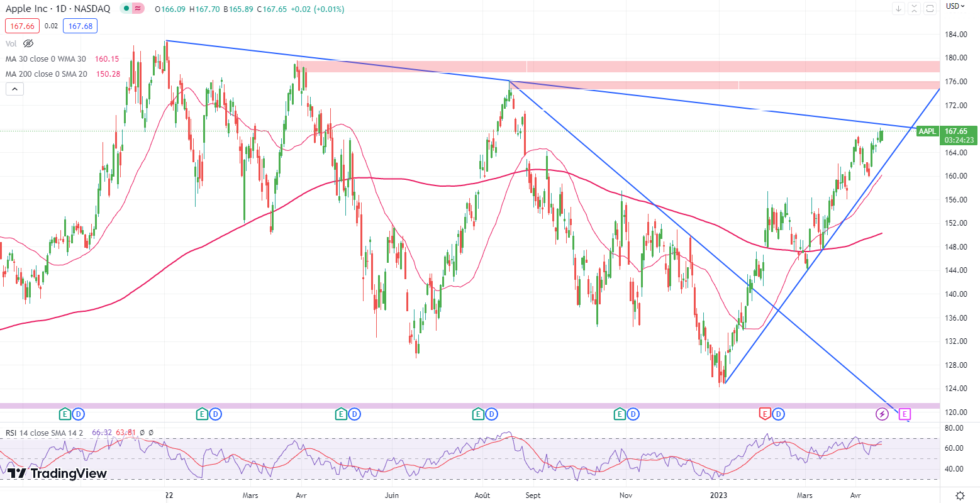Click the AAPL price line label

[927, 131]
